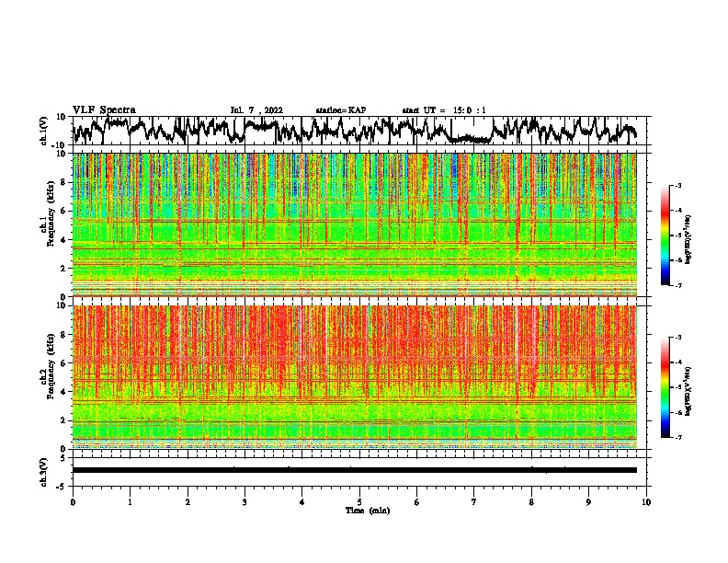Click the "4" kHz tick on ch.1 frequency axis
Image resolution: width=728 pixels, height=563 pixels.
63,240
